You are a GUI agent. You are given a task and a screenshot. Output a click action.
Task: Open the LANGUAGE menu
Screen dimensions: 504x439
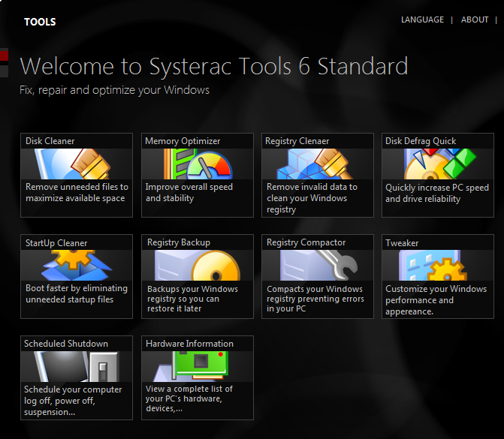(422, 20)
